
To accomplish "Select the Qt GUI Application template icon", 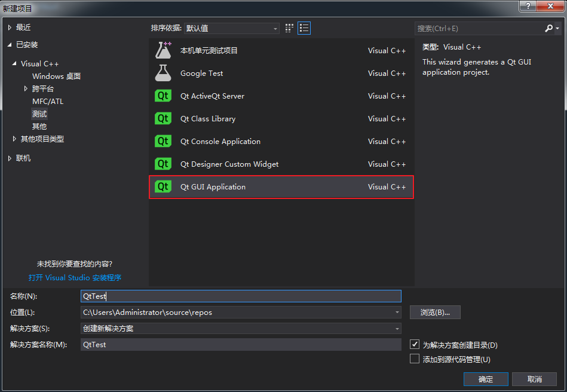I will coord(163,186).
